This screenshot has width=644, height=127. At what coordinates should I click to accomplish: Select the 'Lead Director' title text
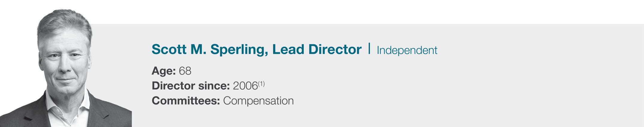[x=317, y=50]
